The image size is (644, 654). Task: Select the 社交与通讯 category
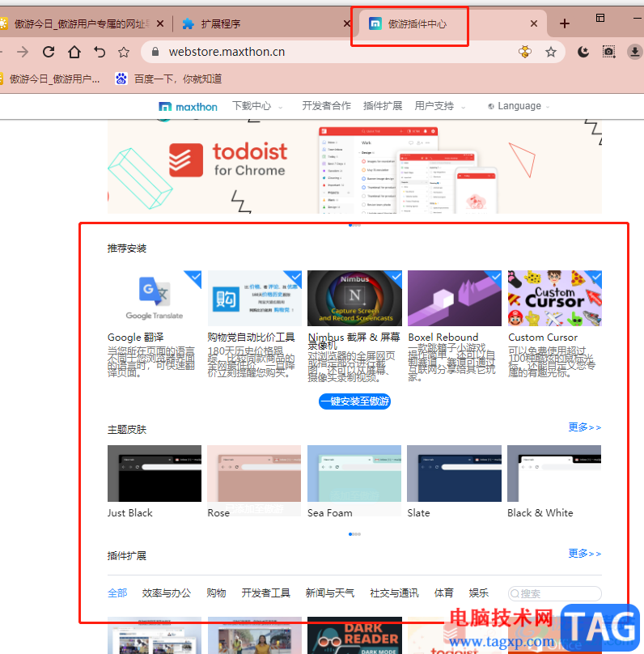point(394,593)
